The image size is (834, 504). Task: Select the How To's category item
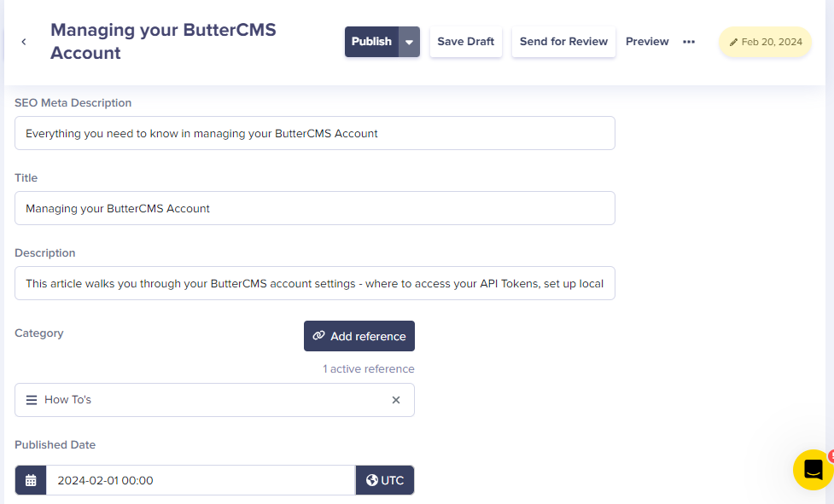point(214,400)
